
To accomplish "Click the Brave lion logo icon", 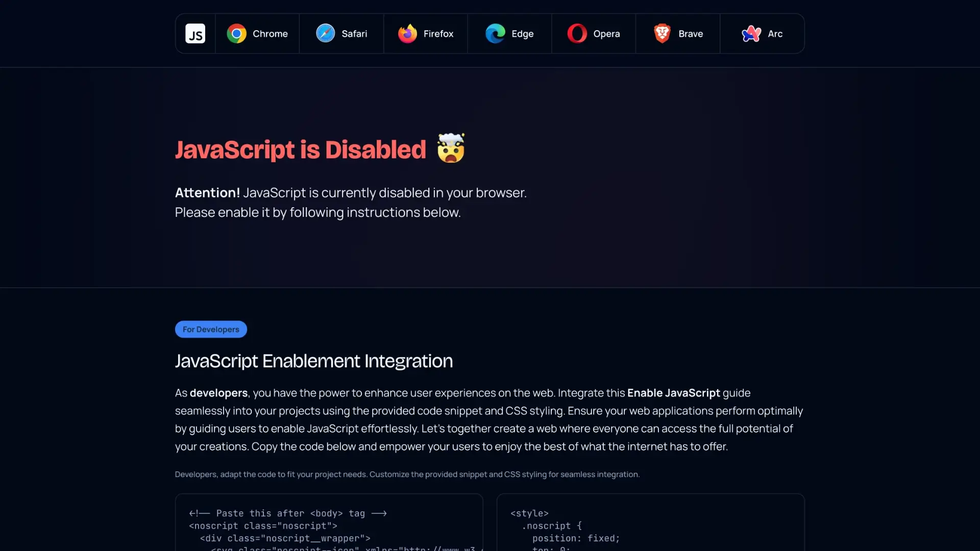I will click(x=661, y=33).
